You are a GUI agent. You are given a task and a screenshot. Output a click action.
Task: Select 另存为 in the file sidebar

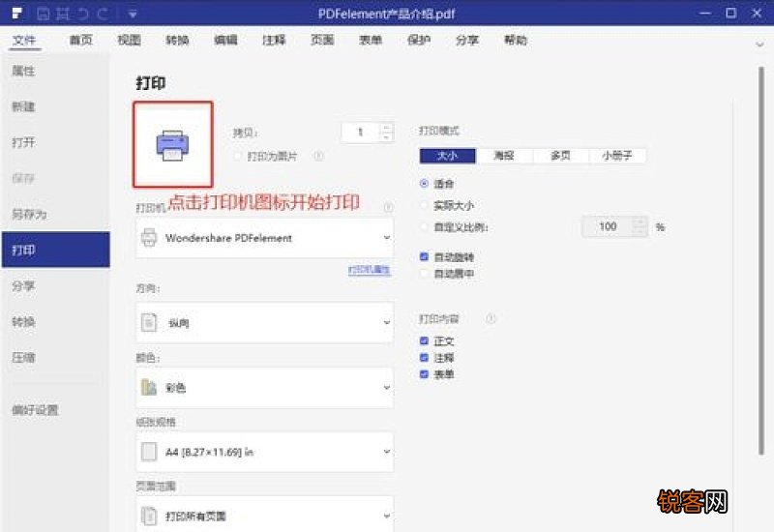(x=56, y=214)
